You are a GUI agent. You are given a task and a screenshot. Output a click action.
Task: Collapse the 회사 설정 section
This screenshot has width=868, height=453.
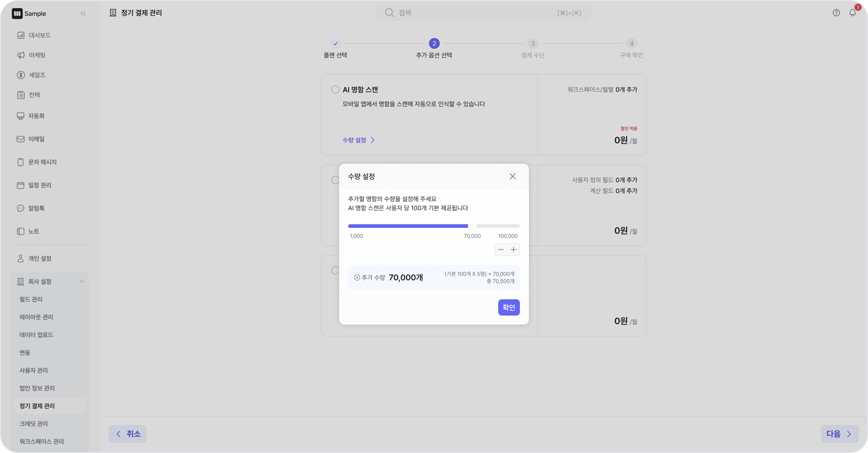(82, 282)
